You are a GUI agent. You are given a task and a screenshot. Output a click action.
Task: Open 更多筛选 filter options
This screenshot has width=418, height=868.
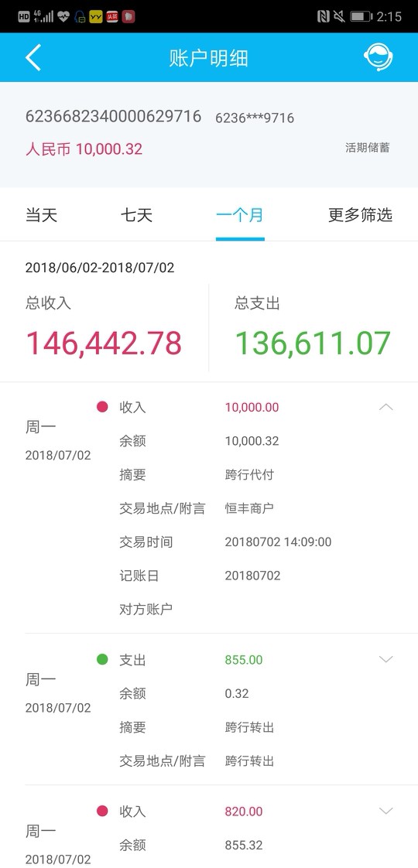tap(361, 215)
